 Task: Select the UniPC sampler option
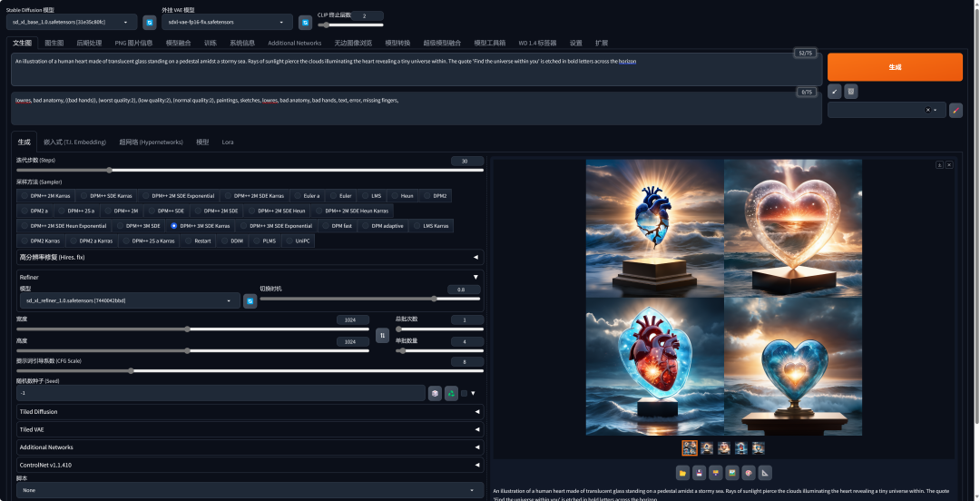pyautogui.click(x=296, y=241)
